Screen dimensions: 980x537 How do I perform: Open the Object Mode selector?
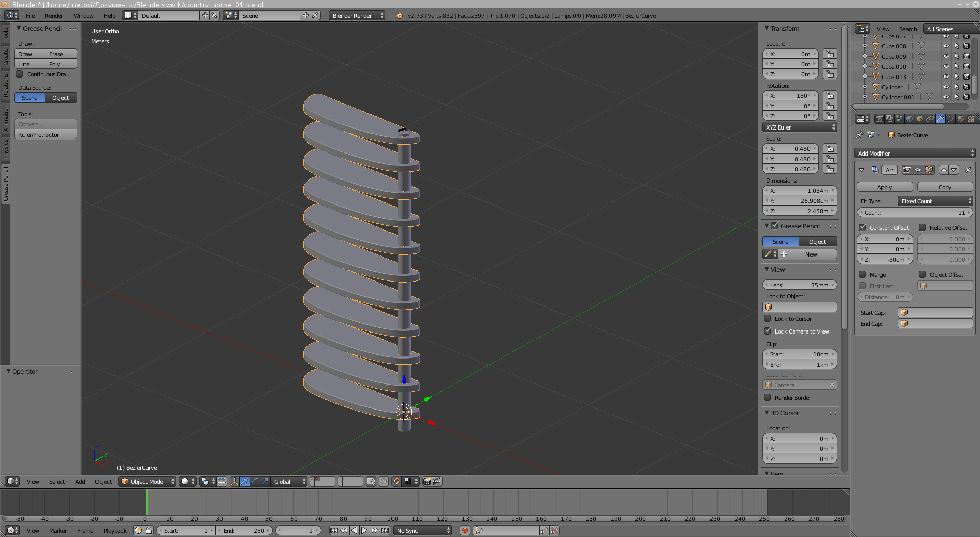pyautogui.click(x=148, y=481)
